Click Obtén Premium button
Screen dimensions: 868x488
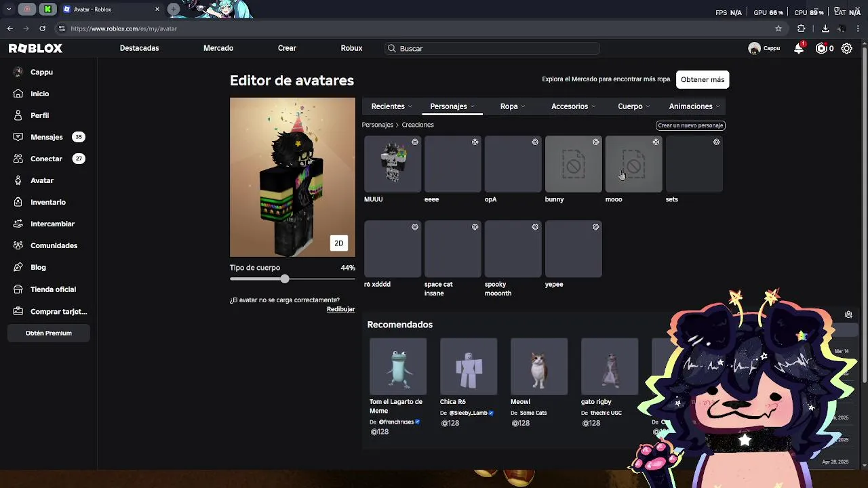point(48,333)
